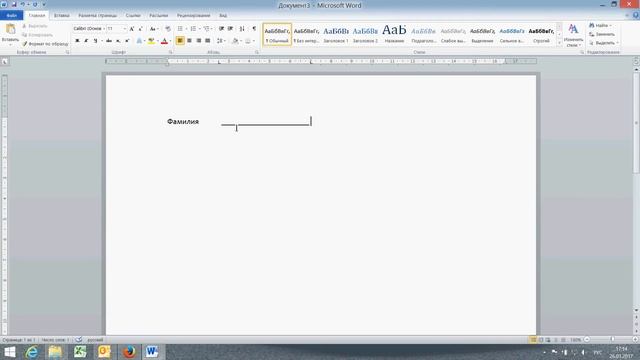Open Firefox from the taskbar
Viewport: 640px width, 360px height.
(x=129, y=351)
